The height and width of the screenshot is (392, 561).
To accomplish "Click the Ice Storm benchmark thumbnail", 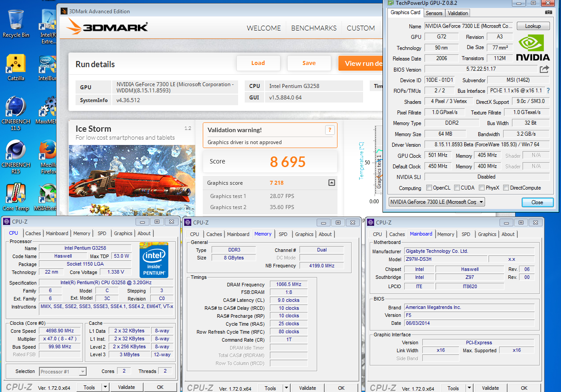I will point(132,180).
